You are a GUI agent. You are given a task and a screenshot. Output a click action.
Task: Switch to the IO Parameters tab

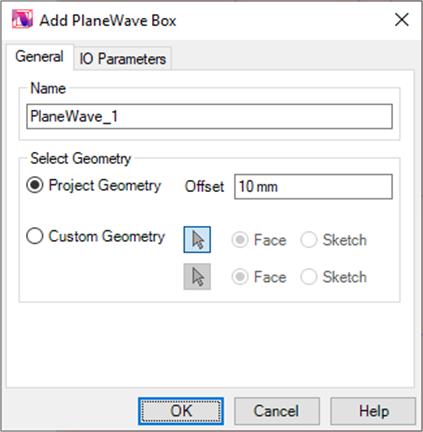click(122, 59)
